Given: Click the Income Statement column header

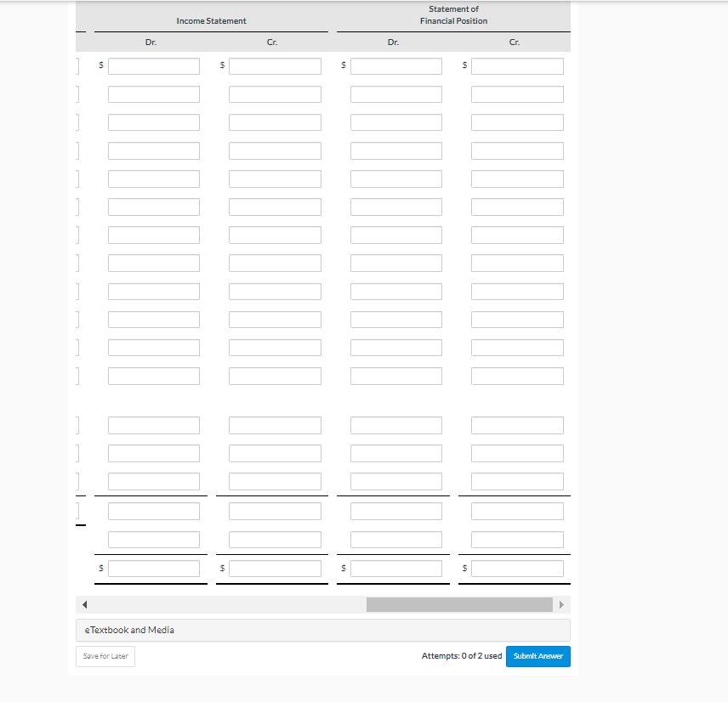Looking at the screenshot, I should coord(211,20).
